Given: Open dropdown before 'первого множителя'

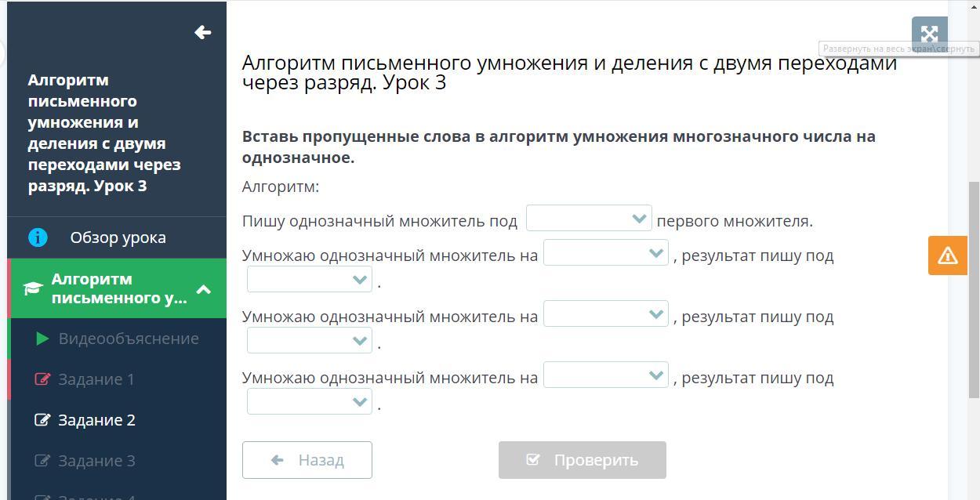Looking at the screenshot, I should click(589, 219).
